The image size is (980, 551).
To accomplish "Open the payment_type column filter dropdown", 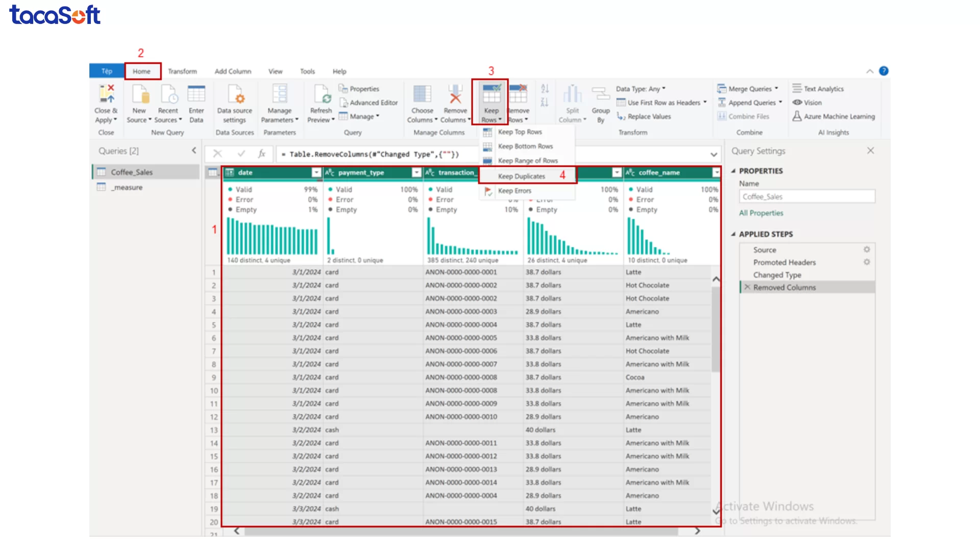I will (x=416, y=172).
